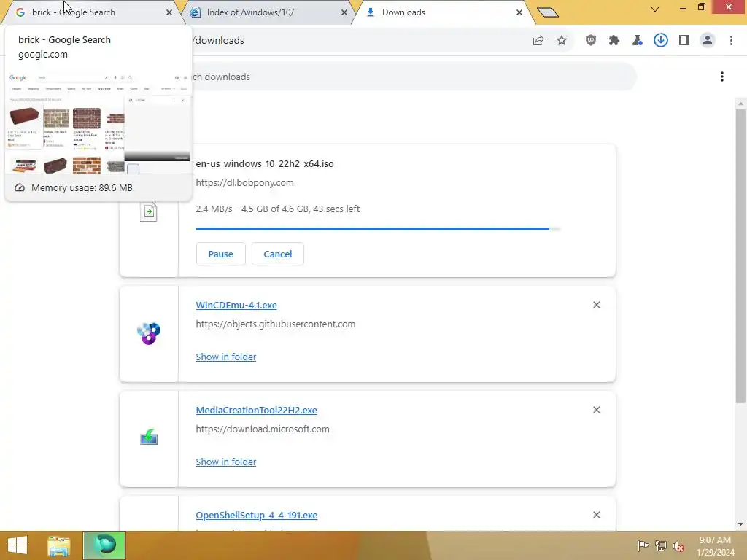Close the Index of /windows/10/ tab
Image resolution: width=747 pixels, height=560 pixels.
(344, 12)
